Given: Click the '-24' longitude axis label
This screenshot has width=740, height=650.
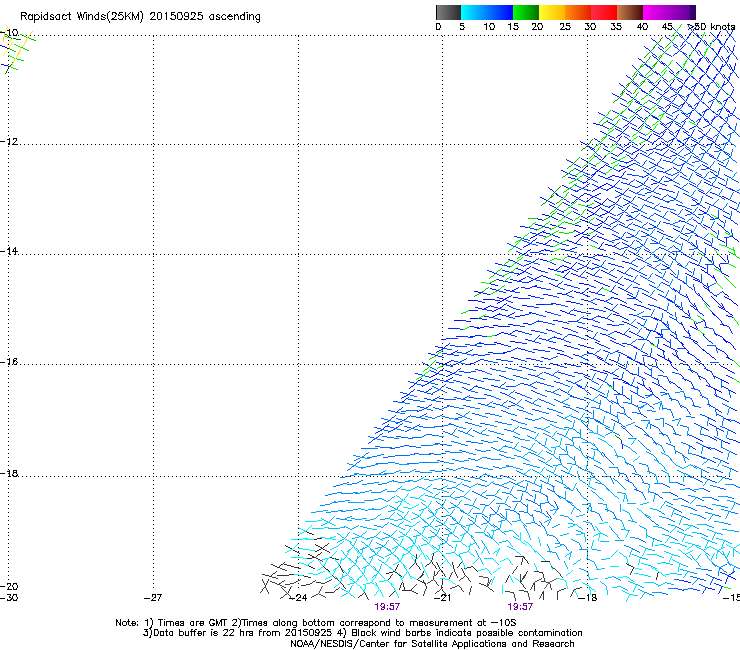Looking at the screenshot, I should coord(298,598).
